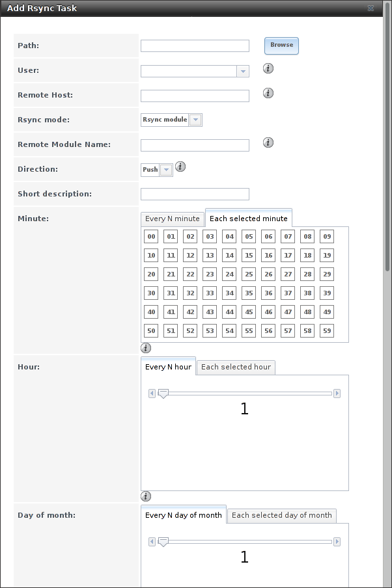
Task: Open the info icon below the minute grid
Action: 146,348
